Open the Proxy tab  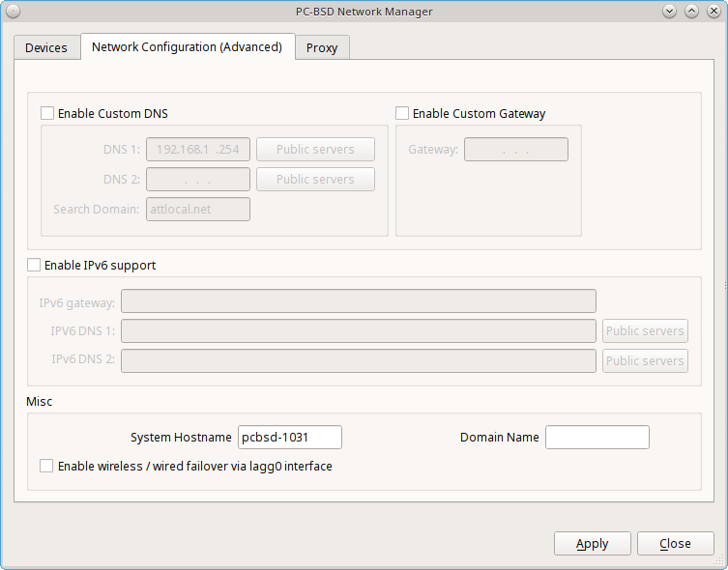pos(322,47)
